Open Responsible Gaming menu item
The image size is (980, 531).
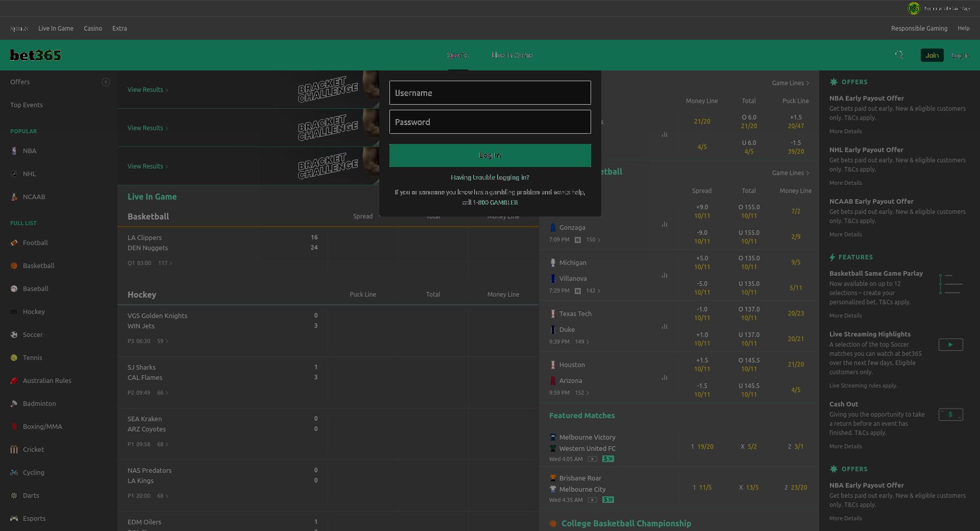(919, 28)
